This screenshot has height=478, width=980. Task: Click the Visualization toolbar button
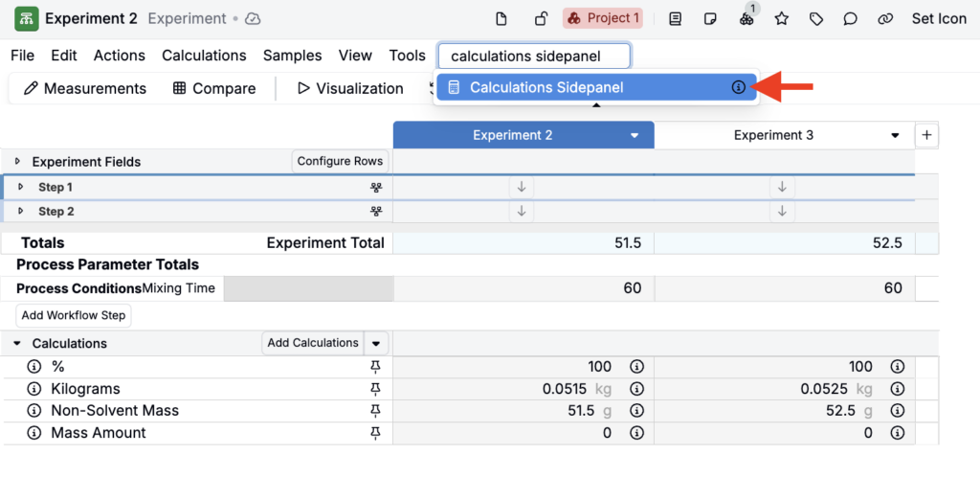[350, 89]
